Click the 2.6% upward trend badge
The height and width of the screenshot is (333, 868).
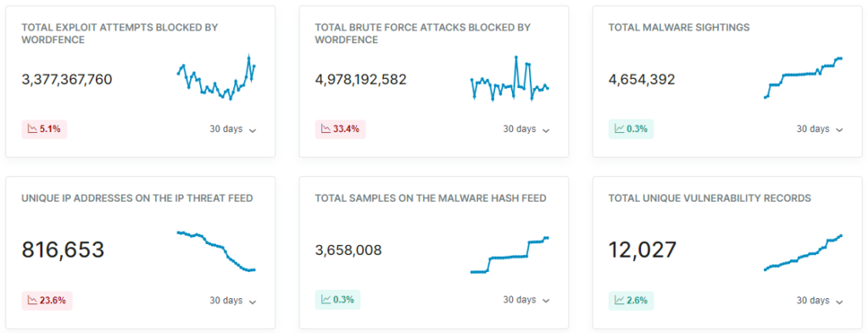[x=631, y=301]
